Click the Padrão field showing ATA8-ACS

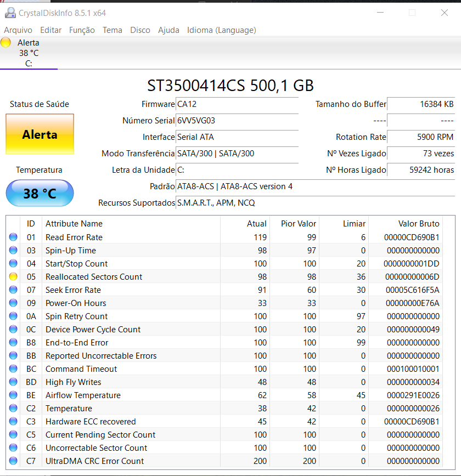pos(315,186)
